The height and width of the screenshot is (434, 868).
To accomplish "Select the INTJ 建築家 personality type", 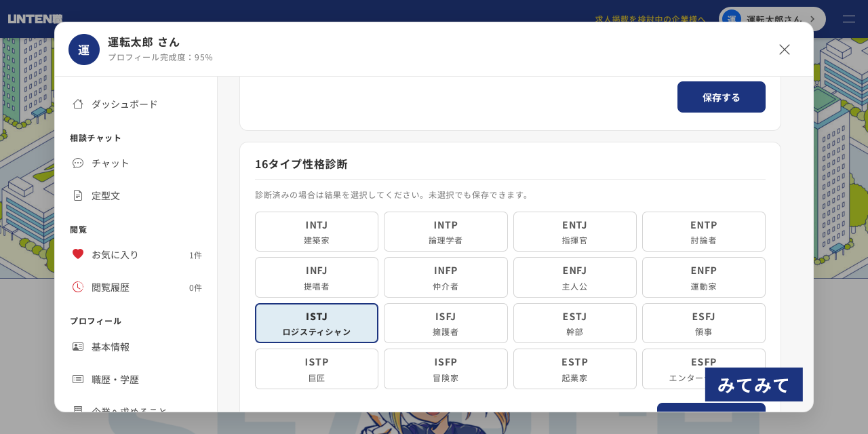I will click(317, 231).
